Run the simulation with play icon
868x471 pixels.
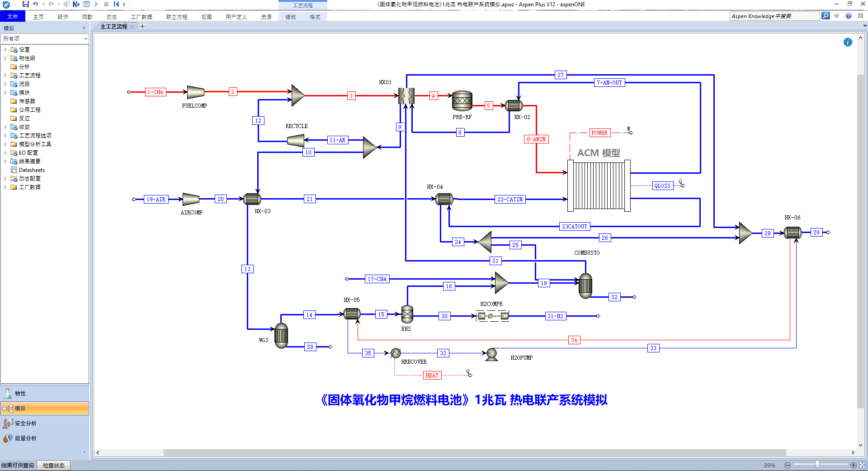point(96,4)
